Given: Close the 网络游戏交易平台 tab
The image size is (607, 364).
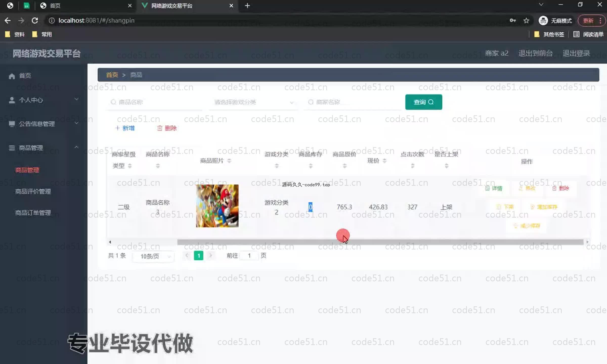Looking at the screenshot, I should pos(231,6).
